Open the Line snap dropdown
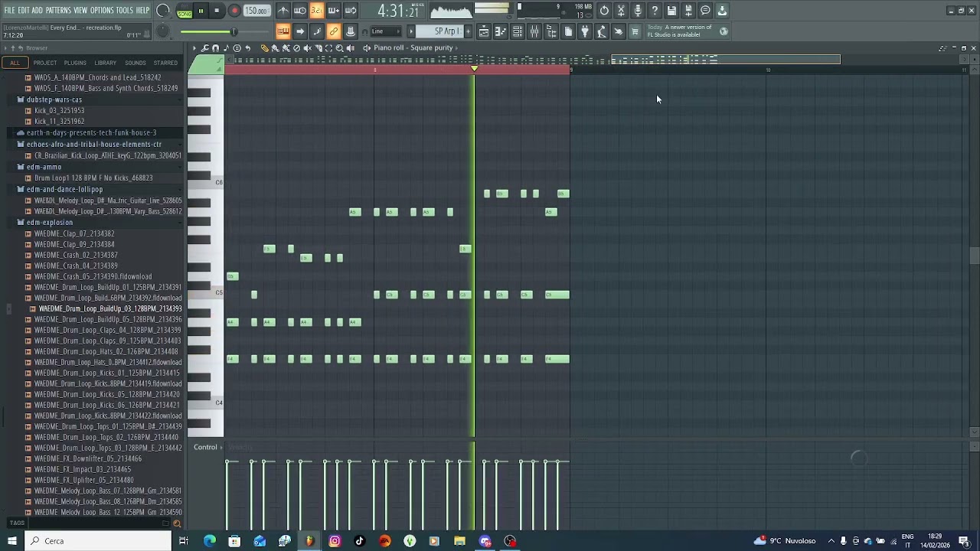 point(385,31)
